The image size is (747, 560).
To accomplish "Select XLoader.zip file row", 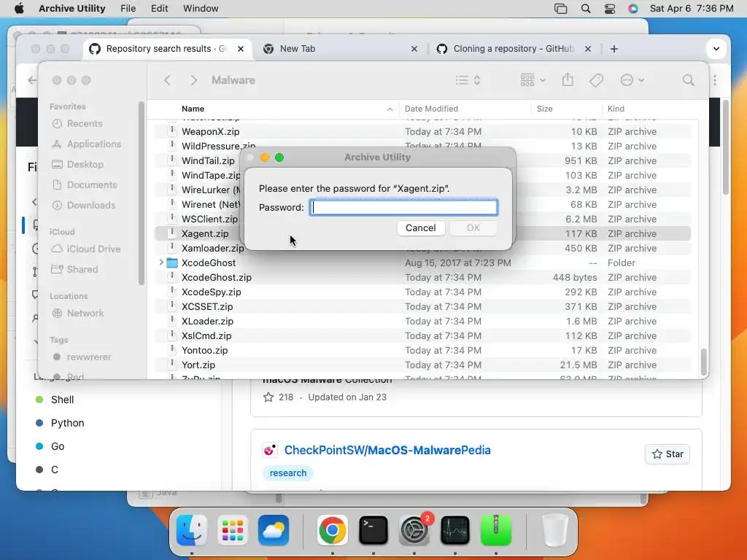I will 422,321.
